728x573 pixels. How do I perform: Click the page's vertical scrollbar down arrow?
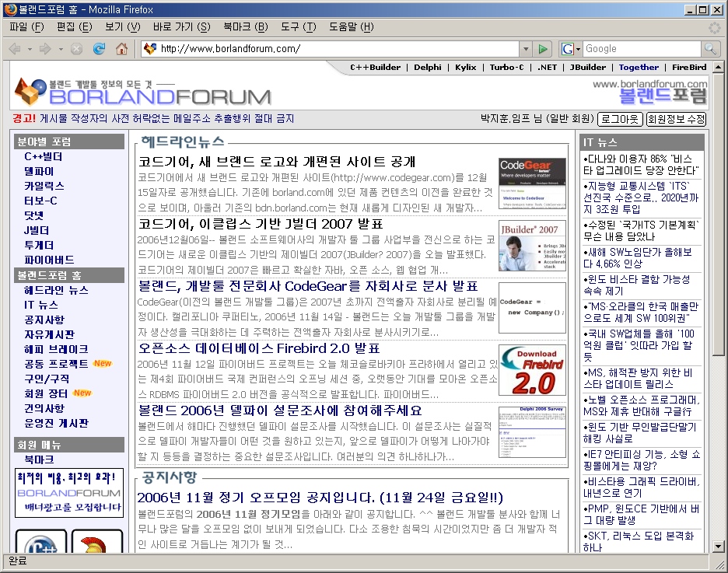pyautogui.click(x=719, y=546)
